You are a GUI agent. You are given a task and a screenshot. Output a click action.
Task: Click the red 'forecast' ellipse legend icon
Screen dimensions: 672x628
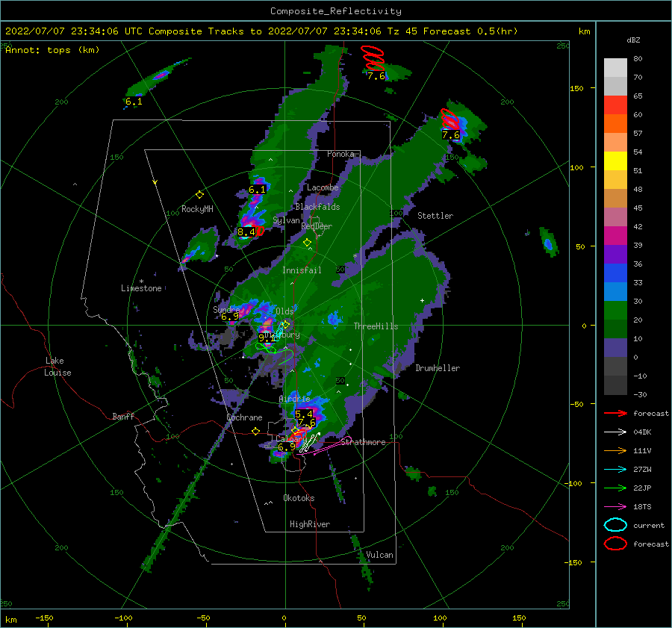(x=615, y=544)
